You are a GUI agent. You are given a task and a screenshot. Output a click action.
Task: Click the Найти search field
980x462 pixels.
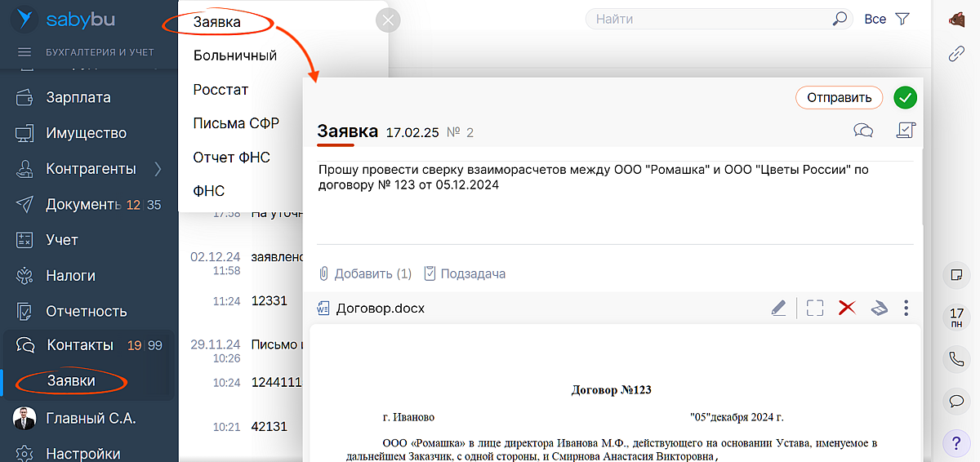pyautogui.click(x=710, y=19)
